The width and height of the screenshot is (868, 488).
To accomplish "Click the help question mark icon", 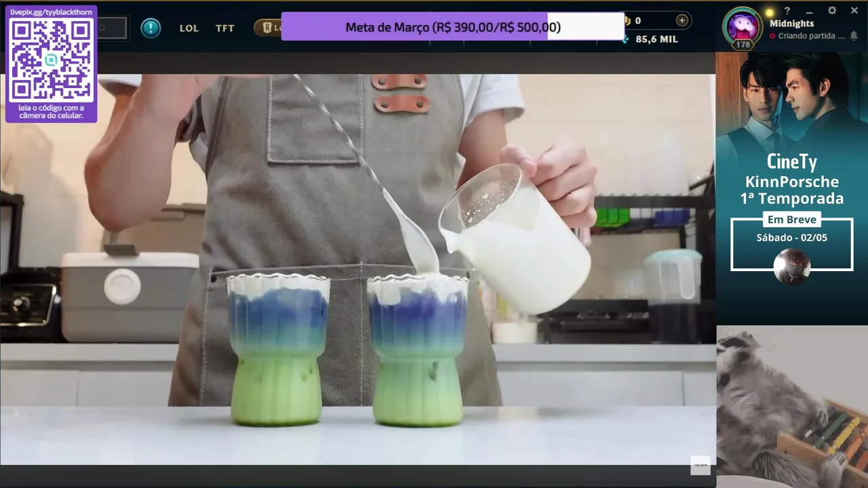I will click(787, 11).
